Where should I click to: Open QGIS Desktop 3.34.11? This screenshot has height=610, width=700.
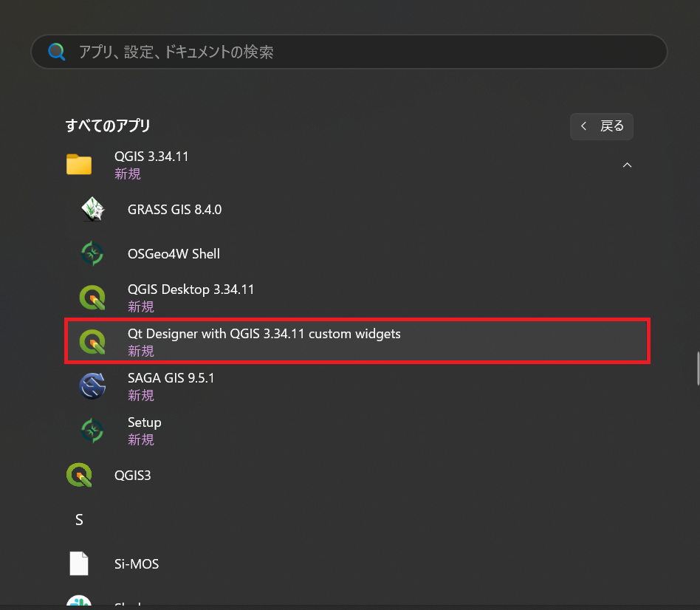(357, 298)
